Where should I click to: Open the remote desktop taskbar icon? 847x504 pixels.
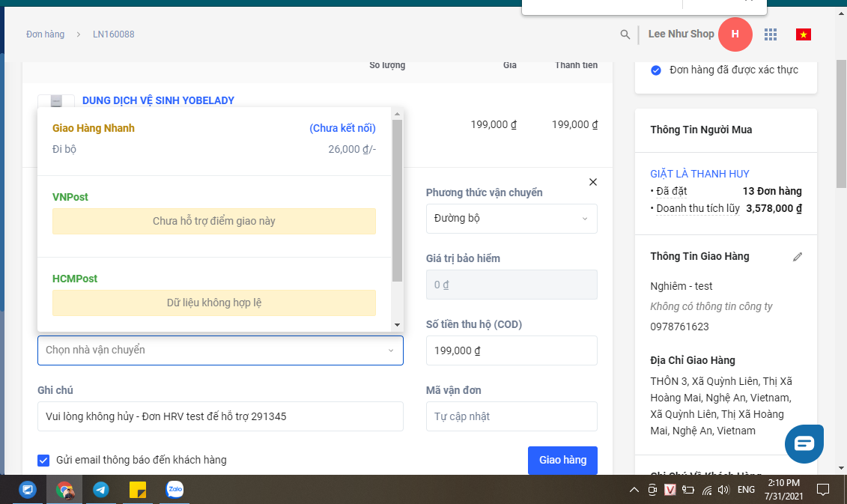[x=28, y=490]
